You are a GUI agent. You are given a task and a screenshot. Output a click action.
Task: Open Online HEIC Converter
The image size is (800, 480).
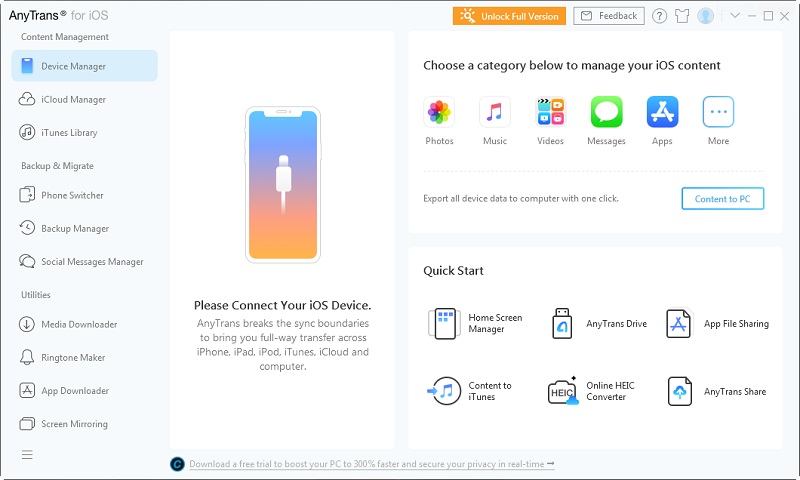592,391
